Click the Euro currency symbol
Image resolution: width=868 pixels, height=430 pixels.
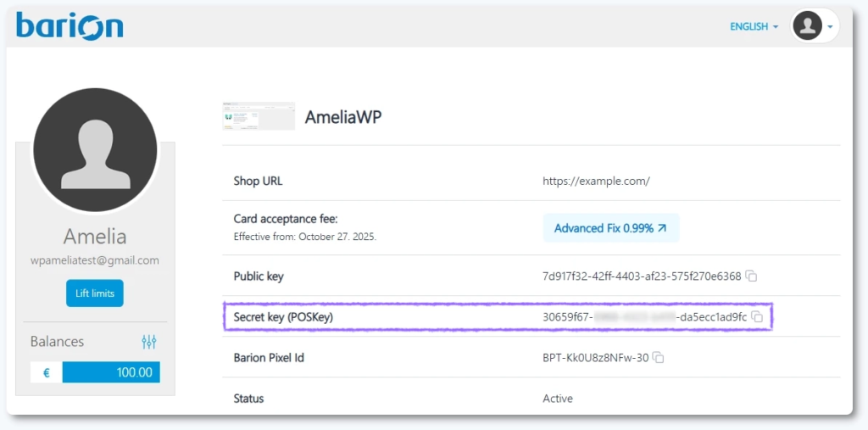tap(46, 372)
